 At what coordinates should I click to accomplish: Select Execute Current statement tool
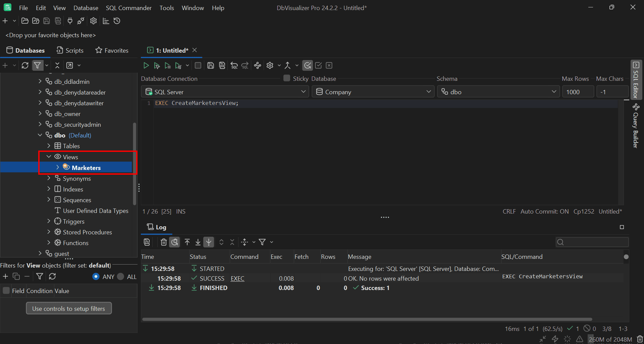[x=157, y=65]
